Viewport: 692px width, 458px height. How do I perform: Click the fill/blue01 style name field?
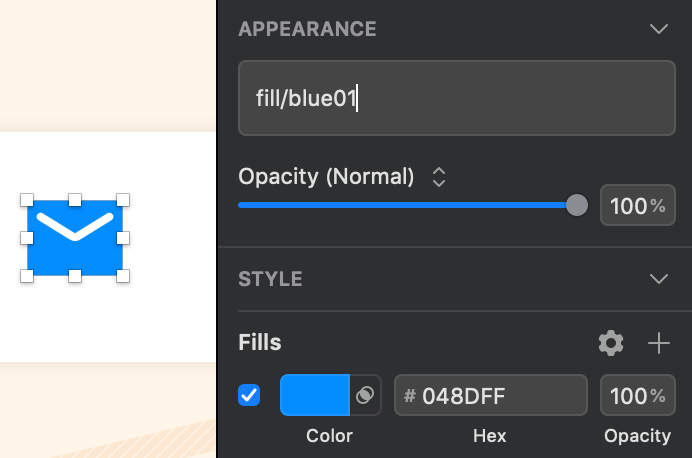point(456,98)
